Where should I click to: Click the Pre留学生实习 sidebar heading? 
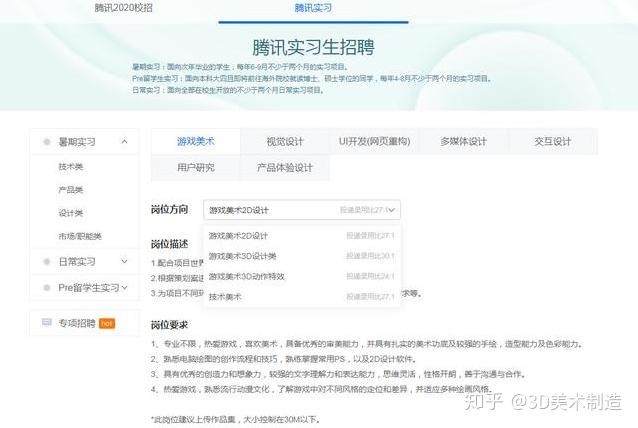[x=88, y=287]
